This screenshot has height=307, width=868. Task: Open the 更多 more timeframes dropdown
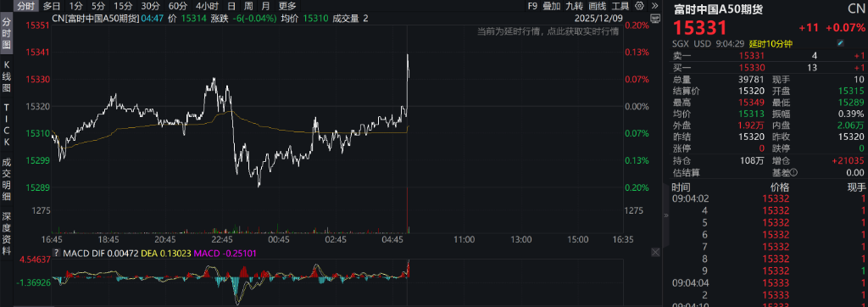click(287, 6)
